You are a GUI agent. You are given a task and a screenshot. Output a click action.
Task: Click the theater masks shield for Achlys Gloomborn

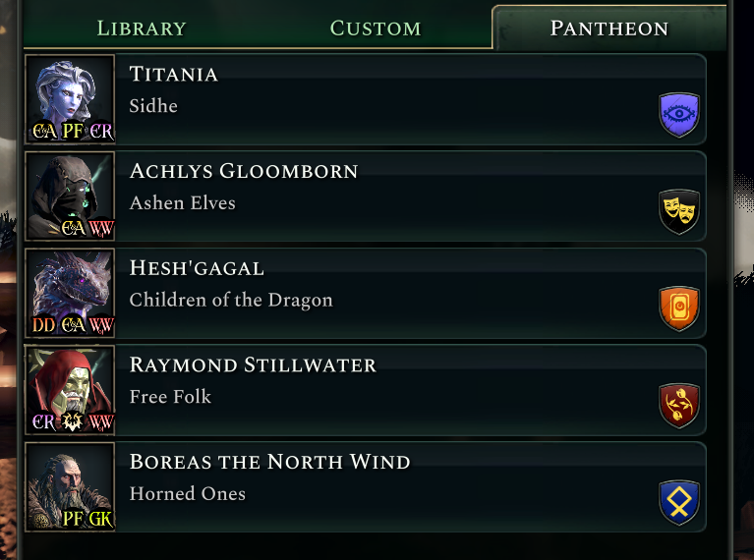pyautogui.click(x=678, y=211)
